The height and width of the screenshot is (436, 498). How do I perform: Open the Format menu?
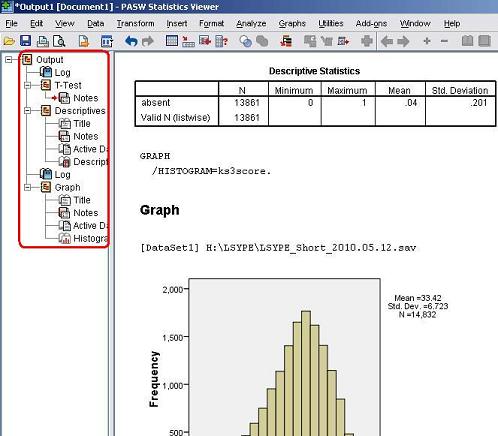click(x=211, y=23)
